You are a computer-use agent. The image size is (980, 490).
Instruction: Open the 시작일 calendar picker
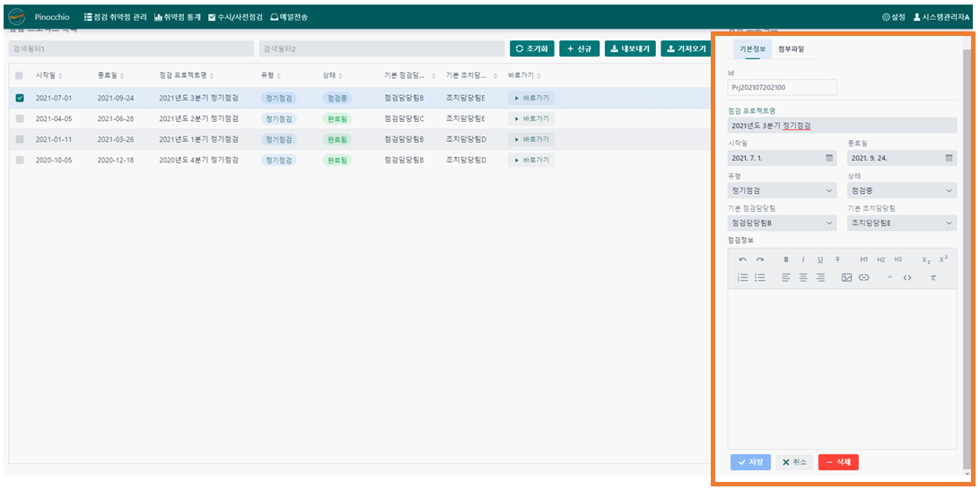point(829,158)
